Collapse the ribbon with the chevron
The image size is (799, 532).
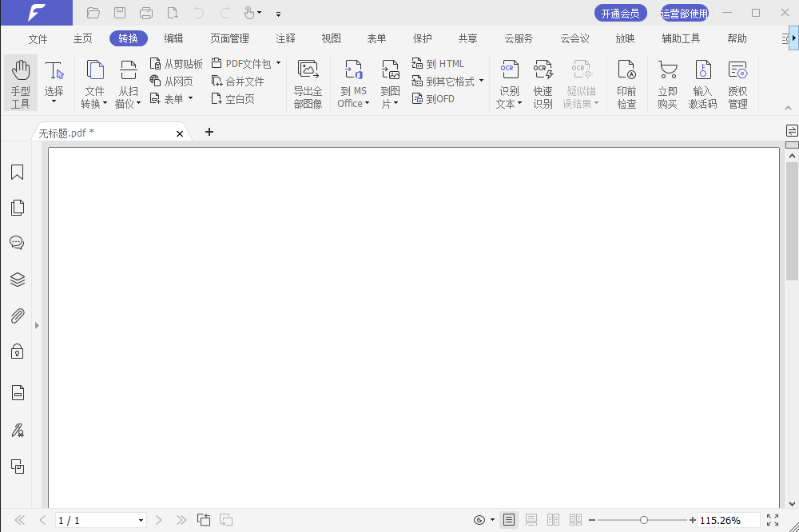(x=788, y=108)
